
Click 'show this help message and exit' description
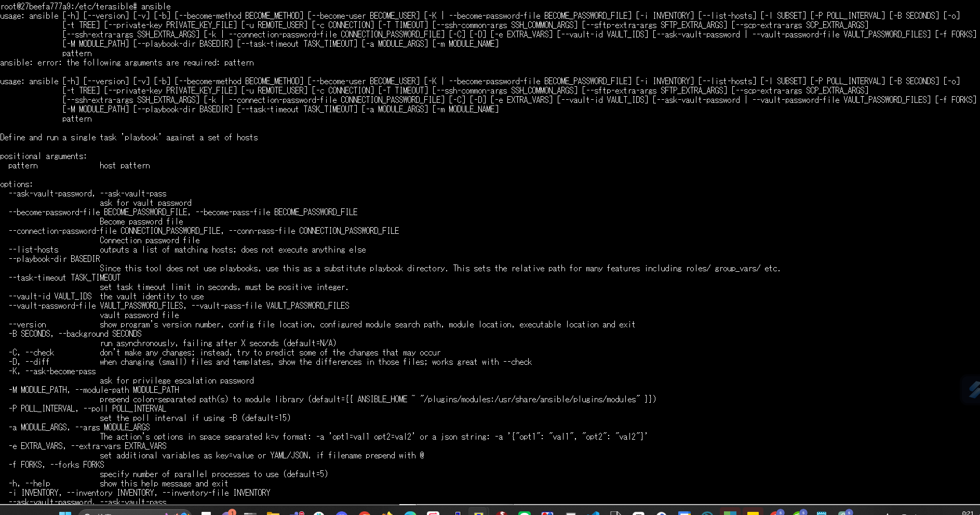pyautogui.click(x=164, y=483)
